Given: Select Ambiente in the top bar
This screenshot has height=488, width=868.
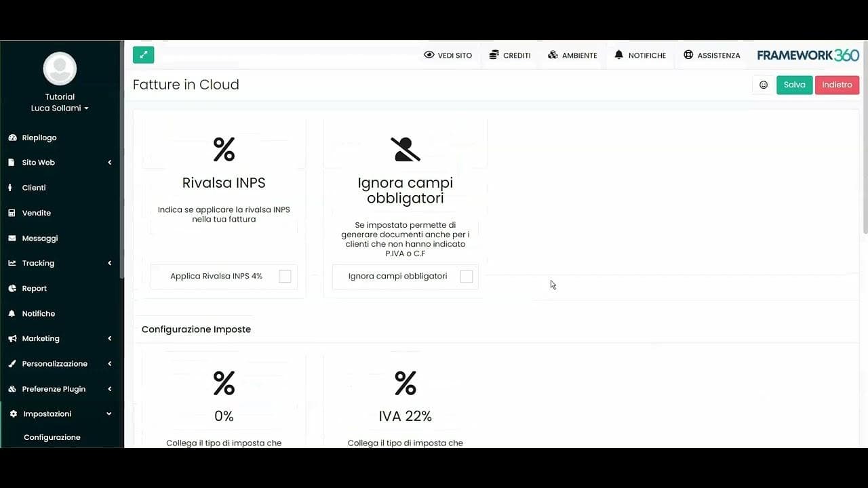Looking at the screenshot, I should (572, 55).
